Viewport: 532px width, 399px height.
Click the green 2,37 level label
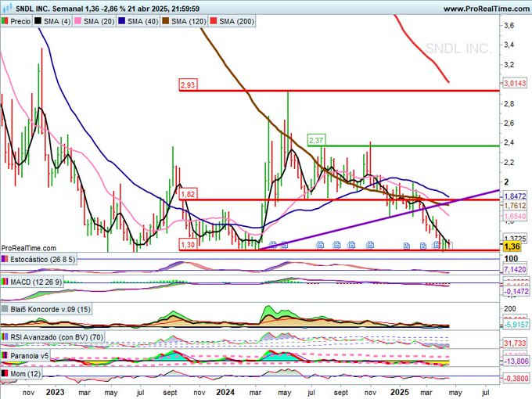[316, 140]
